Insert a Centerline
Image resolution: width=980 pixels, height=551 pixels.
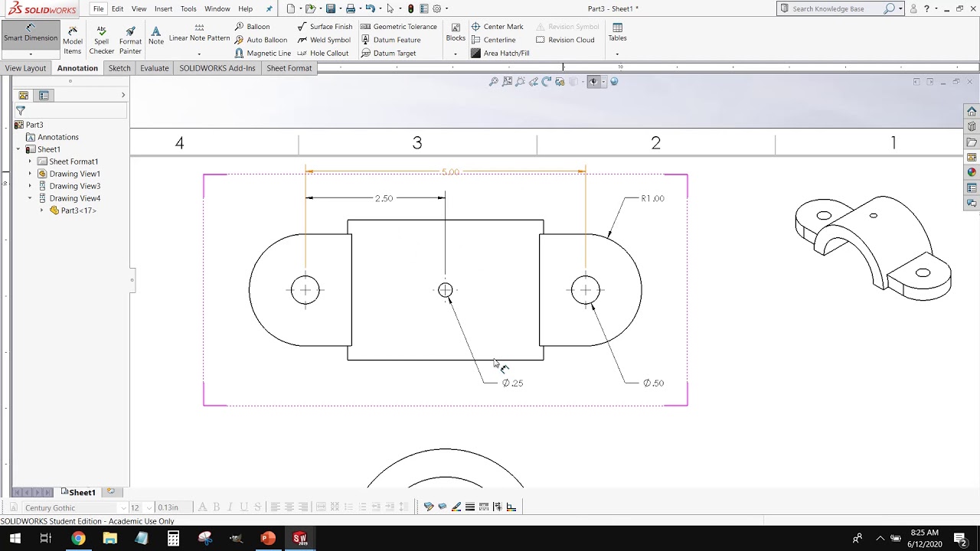click(493, 40)
